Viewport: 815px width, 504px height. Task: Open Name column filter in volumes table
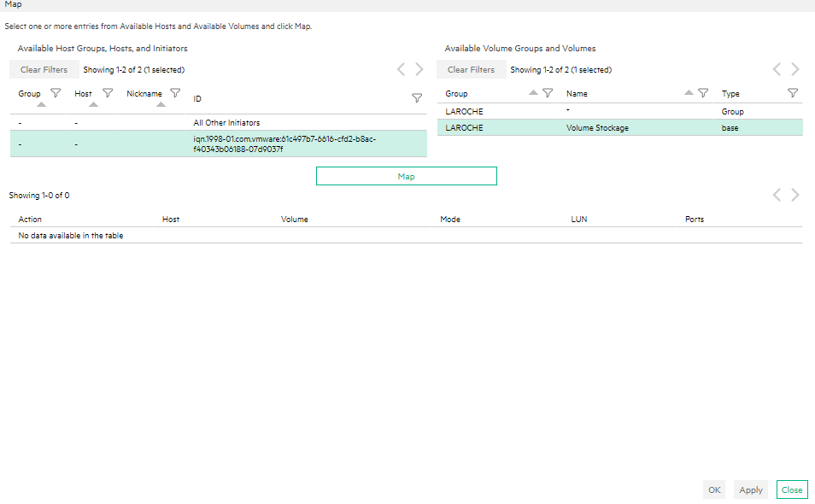(703, 93)
